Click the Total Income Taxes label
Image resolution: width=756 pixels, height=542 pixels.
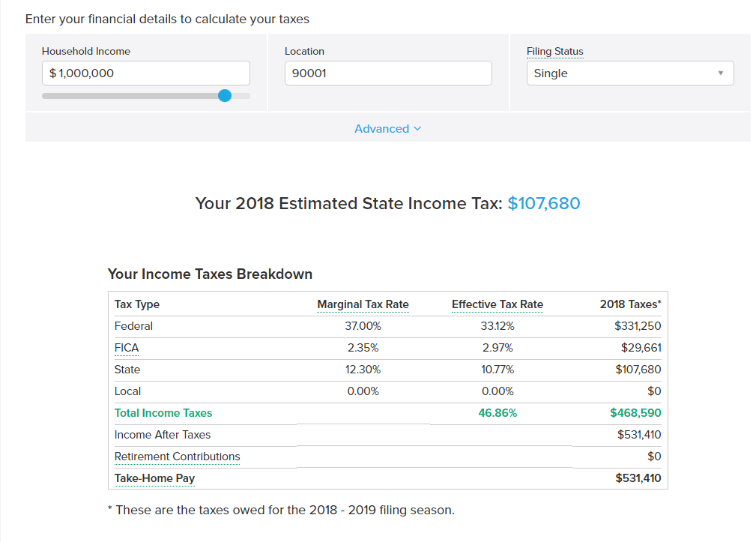click(x=163, y=413)
